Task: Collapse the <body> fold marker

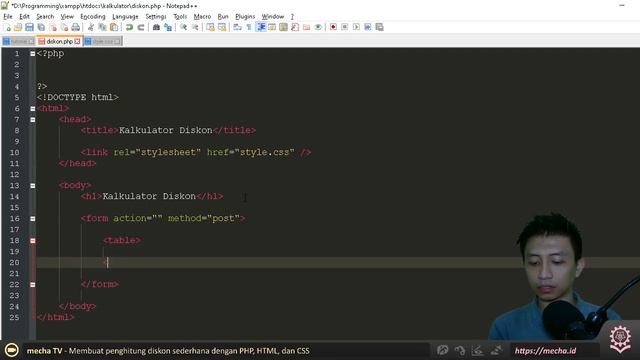Action: [x=33, y=186]
